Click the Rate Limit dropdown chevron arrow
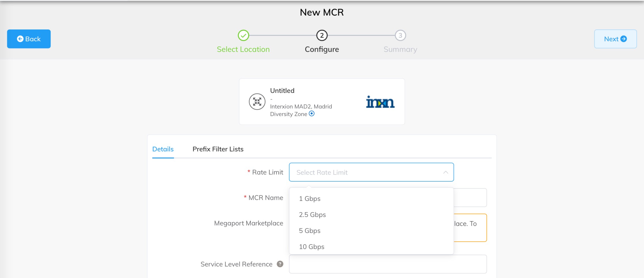Viewport: 644px width, 278px height. (x=445, y=172)
